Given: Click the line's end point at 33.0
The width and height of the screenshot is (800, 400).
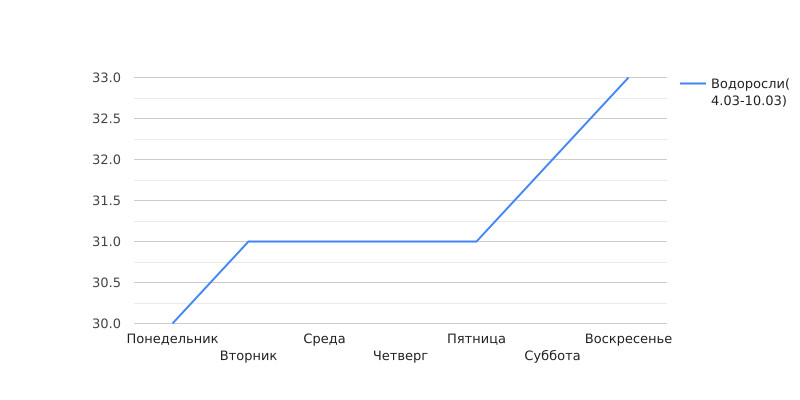Looking at the screenshot, I should pos(628,78).
